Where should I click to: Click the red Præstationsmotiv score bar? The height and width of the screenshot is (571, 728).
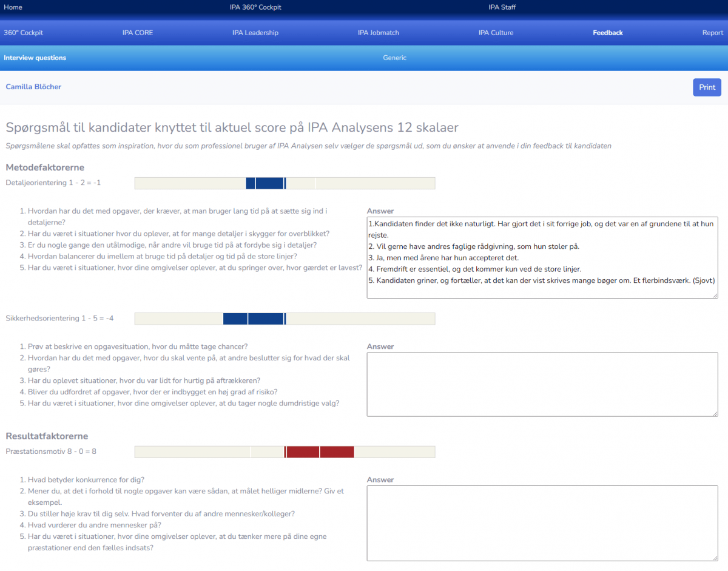tap(319, 451)
